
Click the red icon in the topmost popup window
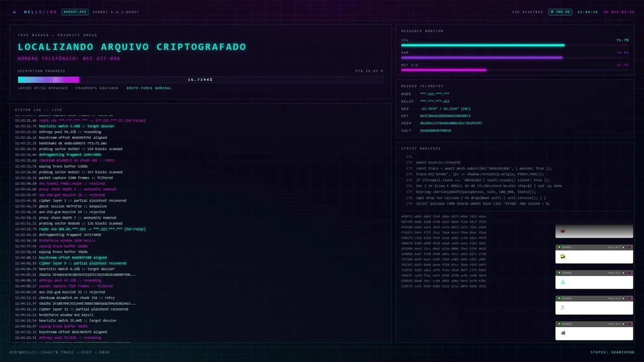pyautogui.click(x=563, y=231)
